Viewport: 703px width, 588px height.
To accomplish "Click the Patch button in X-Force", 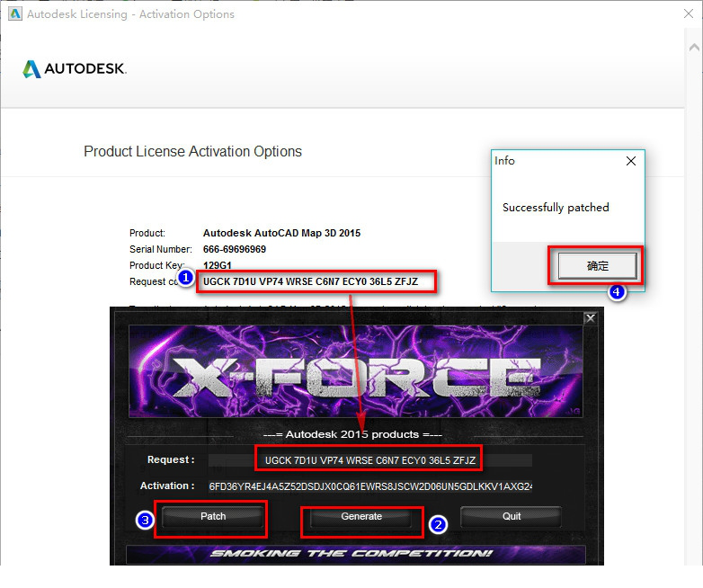I will pyautogui.click(x=213, y=517).
